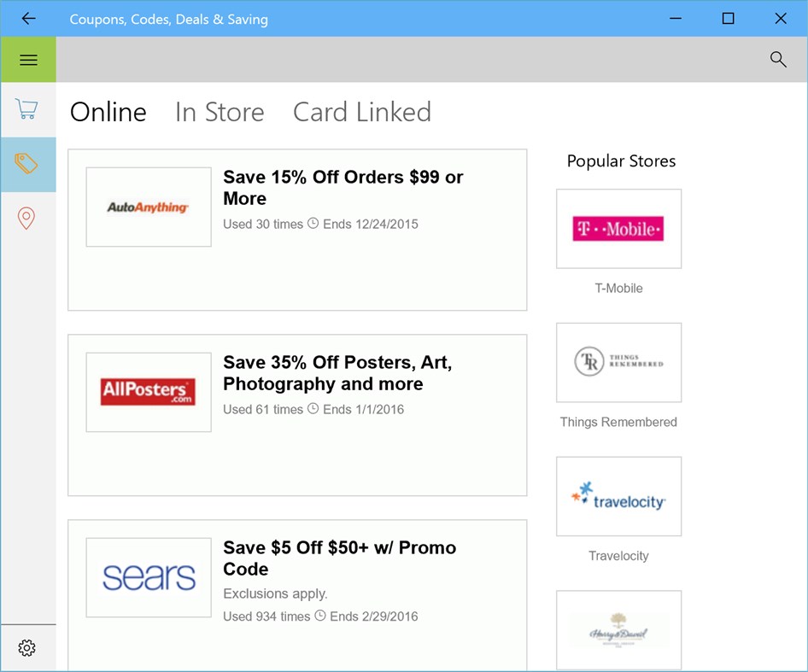Open the hamburger navigation menu
Screen dimensions: 808x672
click(28, 60)
